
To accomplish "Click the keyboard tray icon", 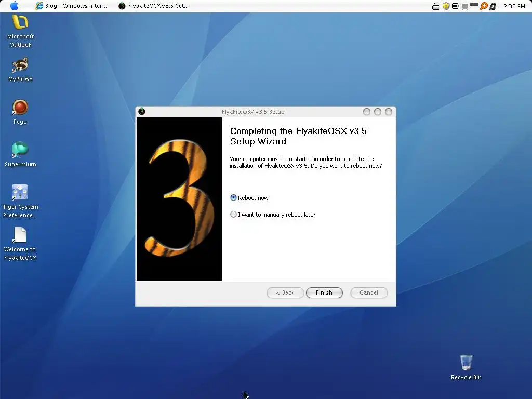I will [x=436, y=6].
